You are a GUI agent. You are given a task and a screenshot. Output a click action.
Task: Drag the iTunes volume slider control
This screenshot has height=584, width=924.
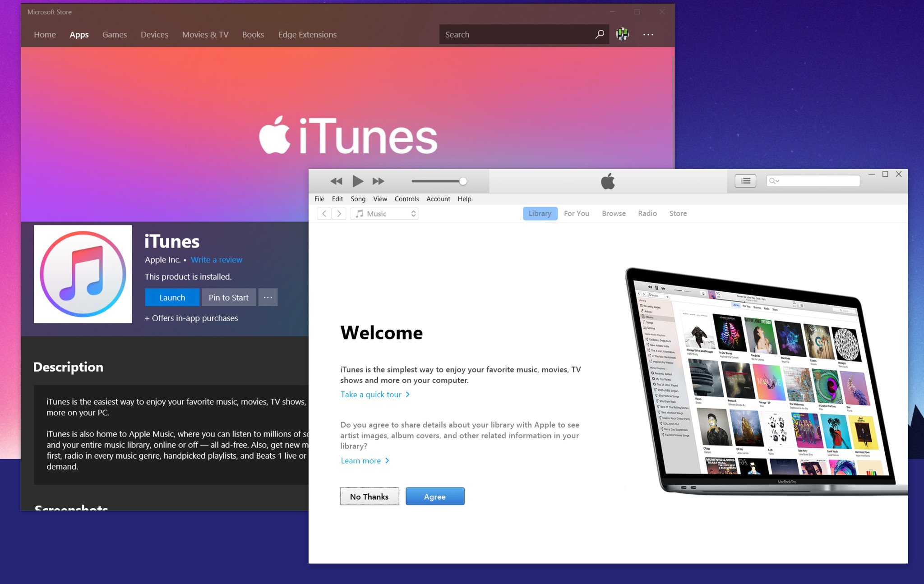462,181
